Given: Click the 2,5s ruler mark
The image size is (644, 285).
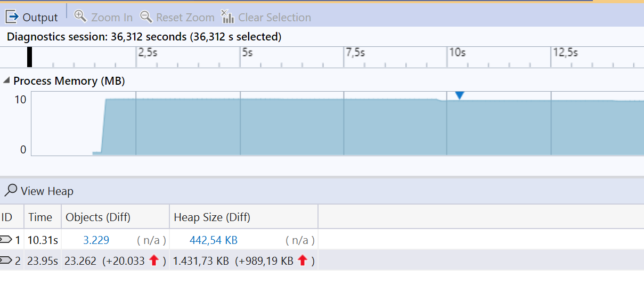Looking at the screenshot, I should pos(148,53).
